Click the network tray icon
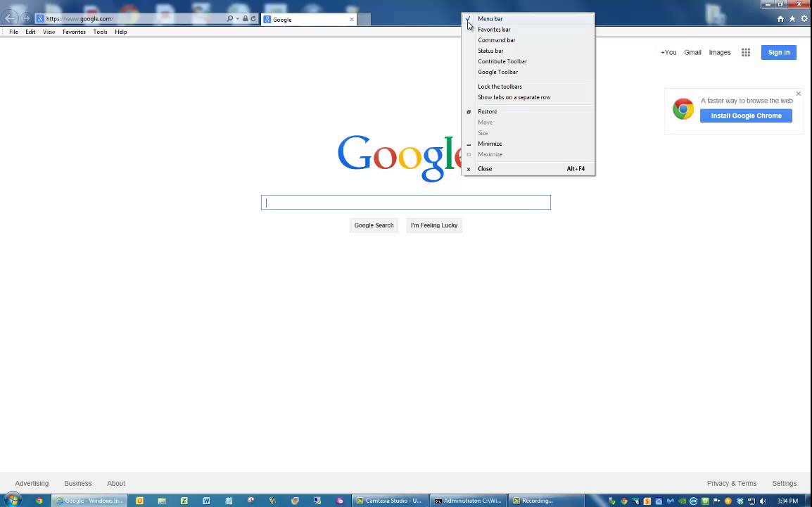This screenshot has width=812, height=507. point(751,501)
